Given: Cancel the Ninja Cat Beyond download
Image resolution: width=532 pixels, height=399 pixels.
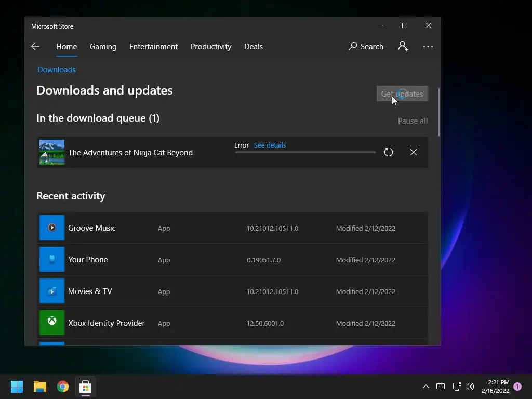Looking at the screenshot, I should tap(413, 152).
